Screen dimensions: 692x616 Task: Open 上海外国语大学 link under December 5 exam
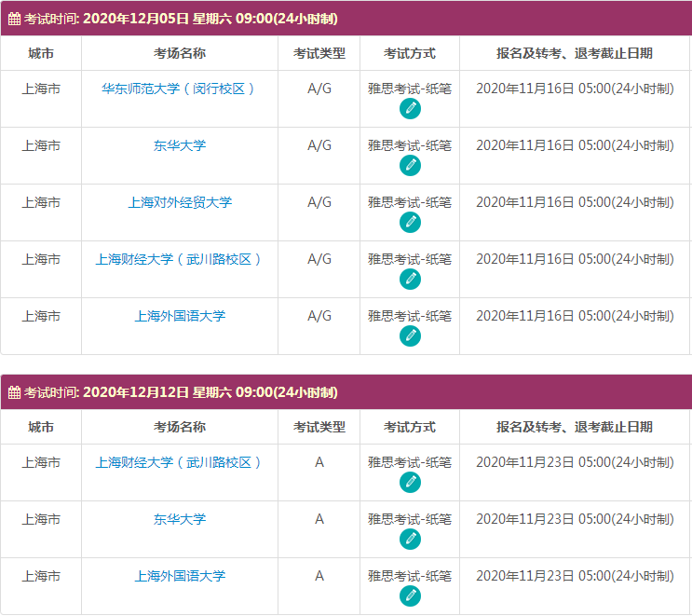click(180, 316)
